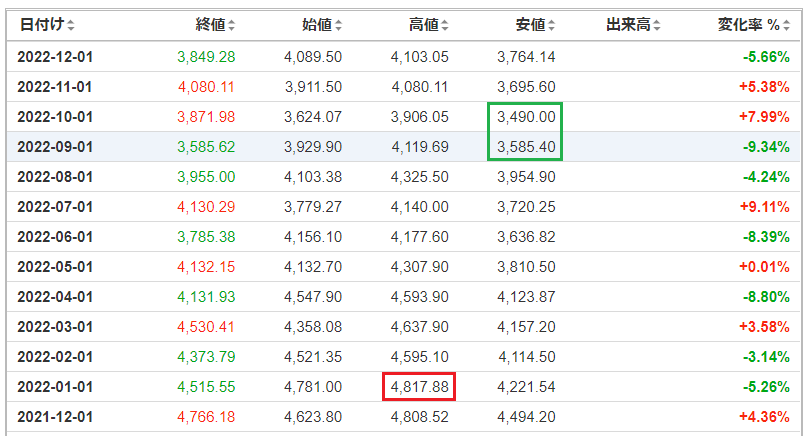Image resolution: width=807 pixels, height=436 pixels.
Task: Click opening value 4,547.90
Action: (x=313, y=297)
